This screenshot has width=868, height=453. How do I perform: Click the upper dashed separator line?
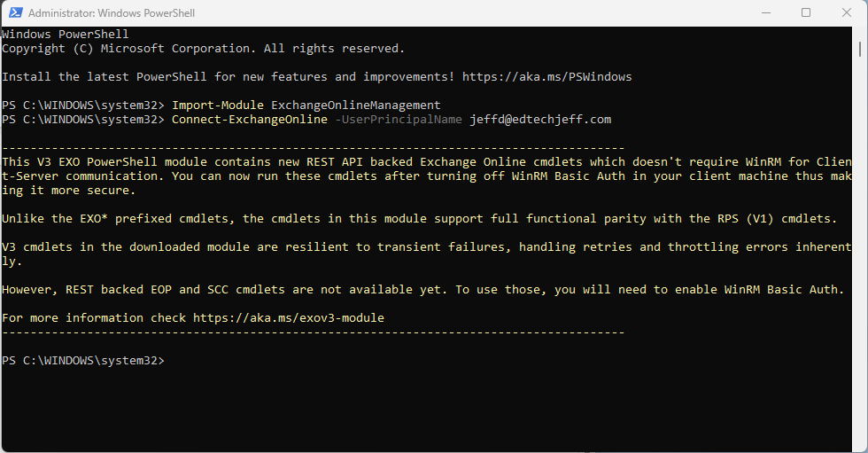pyautogui.click(x=314, y=147)
